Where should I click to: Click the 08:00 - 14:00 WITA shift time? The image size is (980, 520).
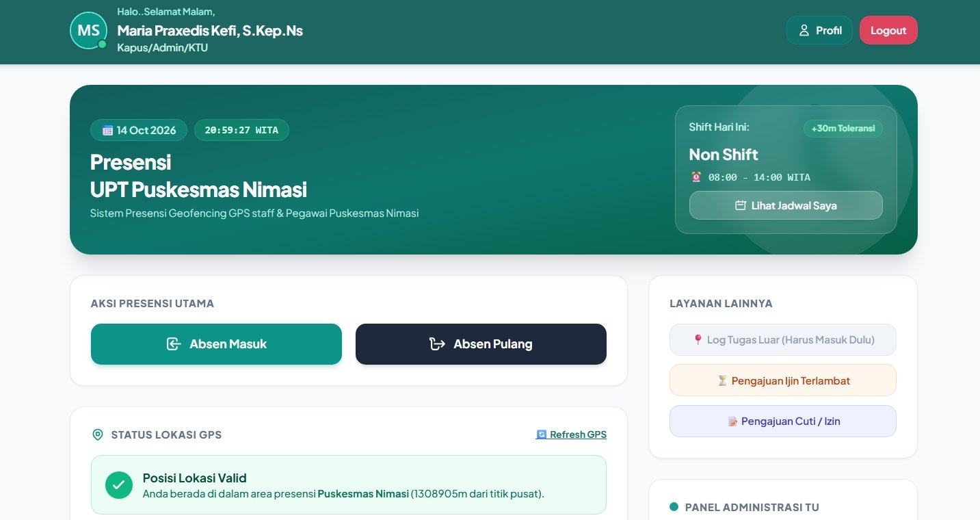750,177
